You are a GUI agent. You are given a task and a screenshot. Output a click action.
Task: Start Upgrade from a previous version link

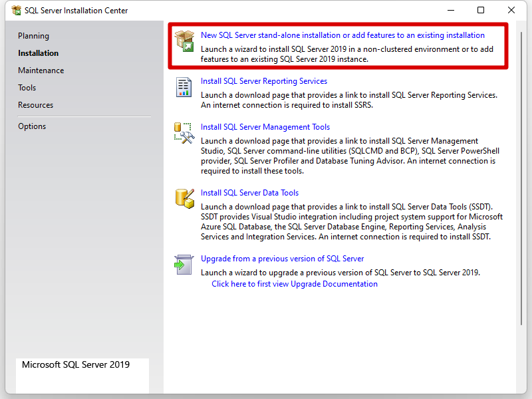click(282, 259)
